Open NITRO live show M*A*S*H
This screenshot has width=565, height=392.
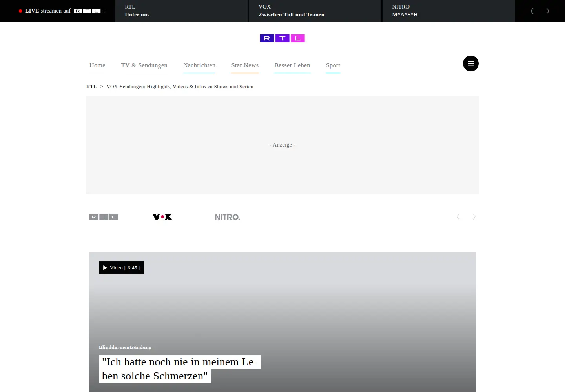(x=448, y=11)
